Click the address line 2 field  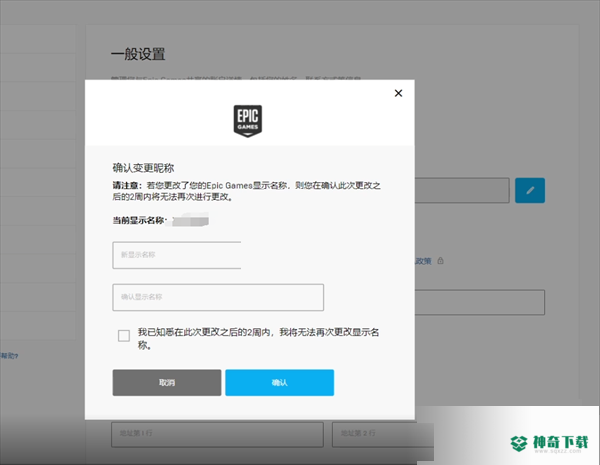point(383,434)
